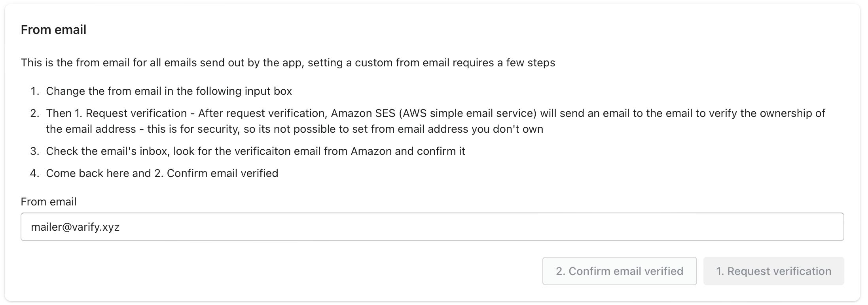Image resolution: width=868 pixels, height=305 pixels.
Task: Click the list number "2." marker
Action: (35, 113)
